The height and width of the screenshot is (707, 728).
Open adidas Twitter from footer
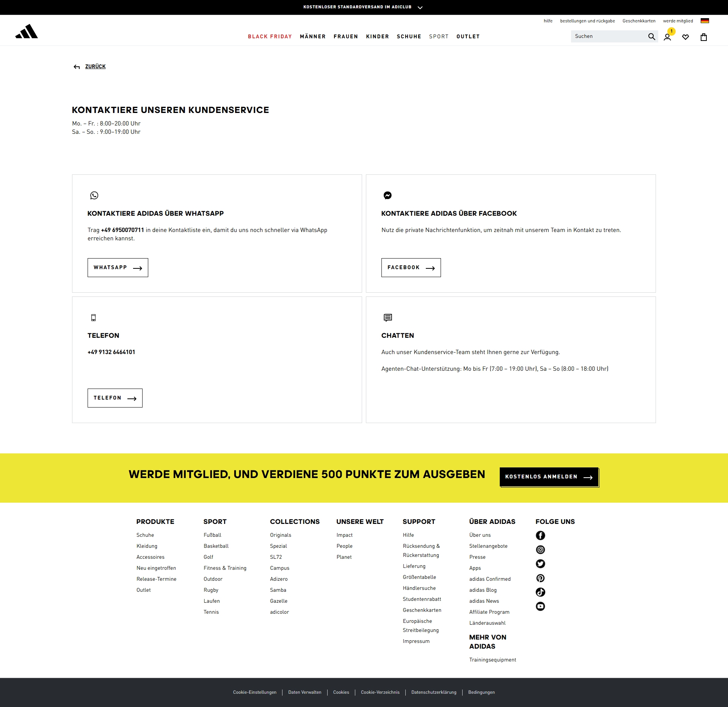[540, 564]
